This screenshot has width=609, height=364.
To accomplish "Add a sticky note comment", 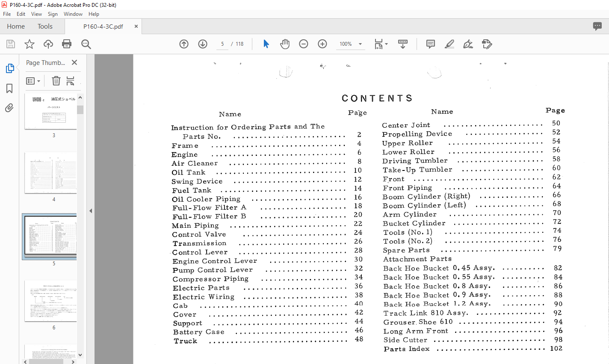I will pyautogui.click(x=431, y=44).
